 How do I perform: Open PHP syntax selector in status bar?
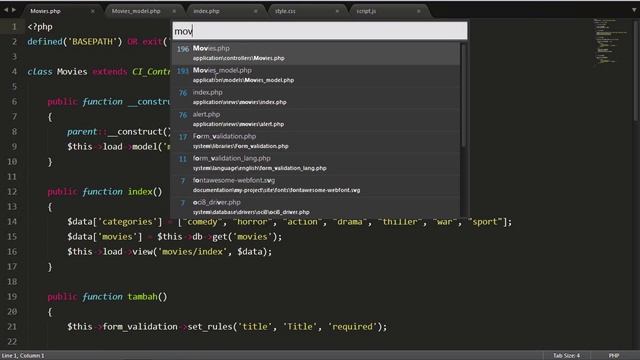[x=614, y=356]
